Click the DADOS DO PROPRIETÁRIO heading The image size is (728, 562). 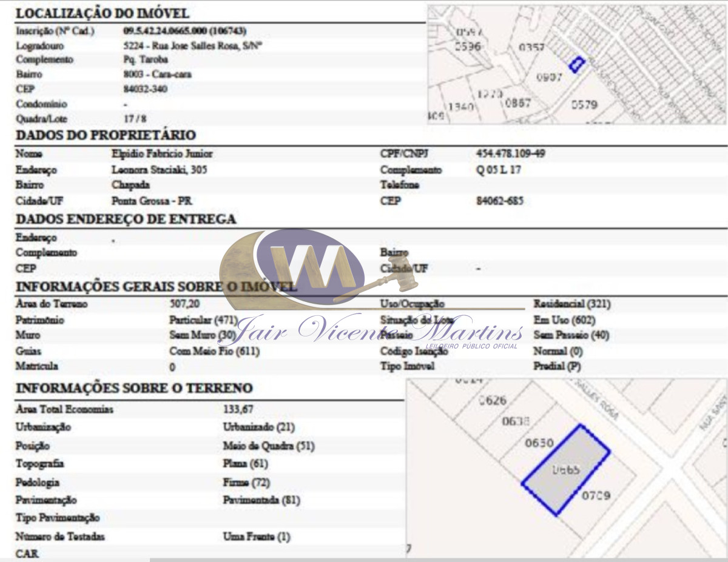106,135
